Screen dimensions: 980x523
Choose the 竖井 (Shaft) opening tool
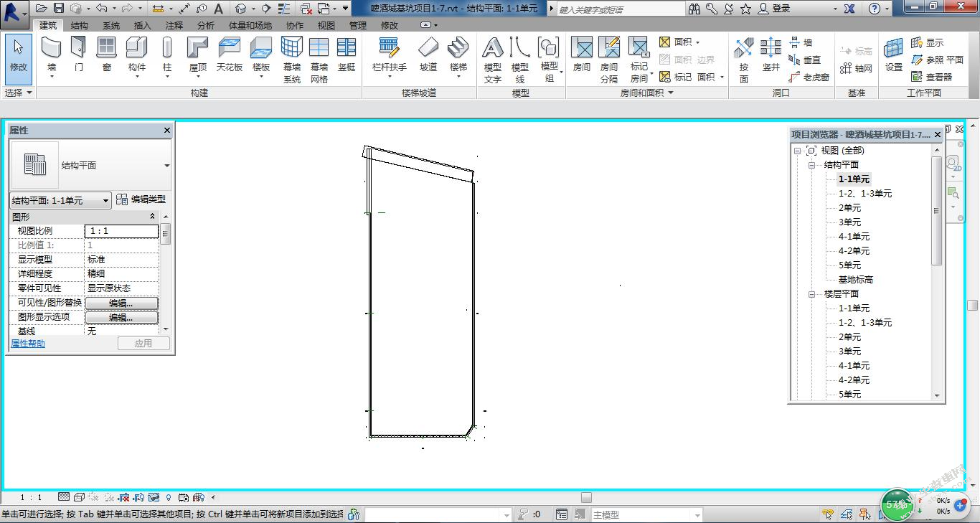tap(771, 56)
